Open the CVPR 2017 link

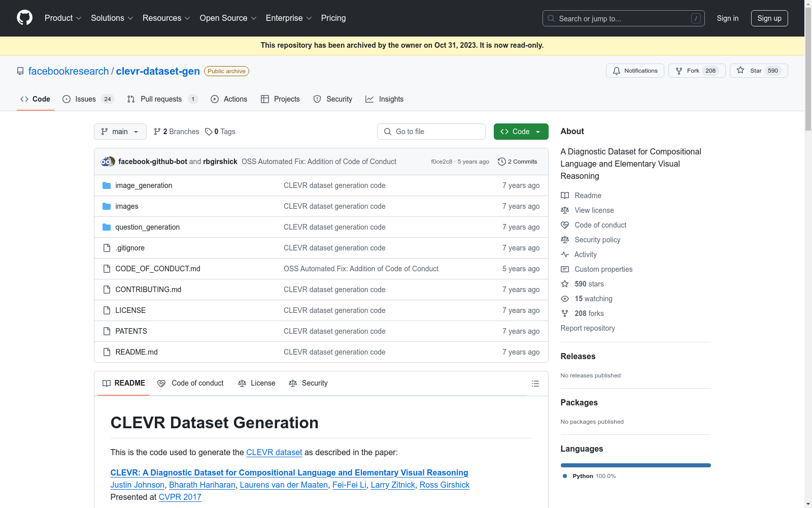click(180, 497)
